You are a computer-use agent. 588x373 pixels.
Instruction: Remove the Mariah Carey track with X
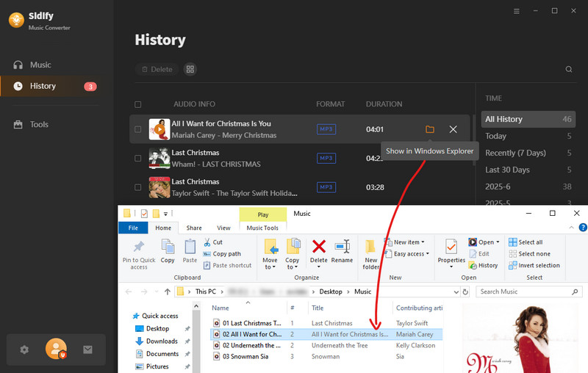coord(453,129)
